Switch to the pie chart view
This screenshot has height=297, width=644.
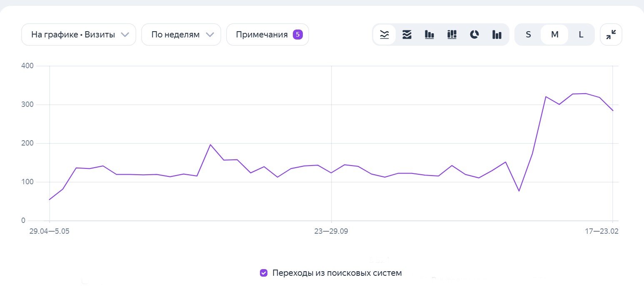coord(474,35)
